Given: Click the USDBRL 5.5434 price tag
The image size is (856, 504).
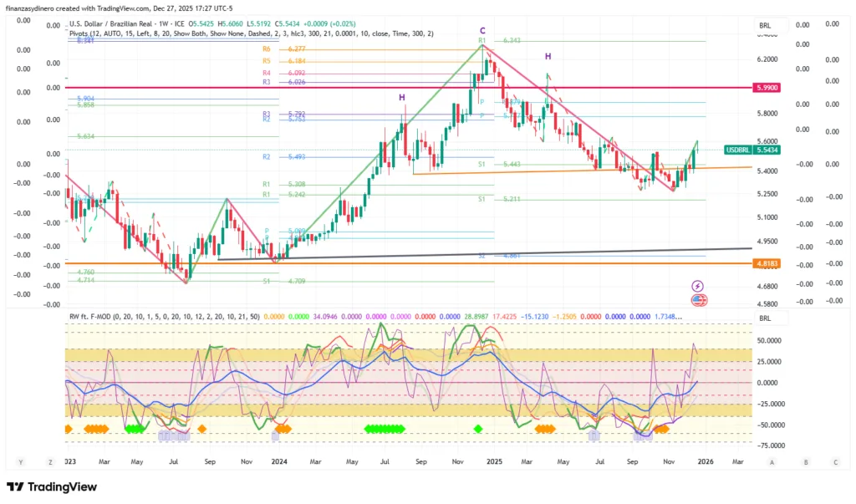Looking at the screenshot, I should coord(752,149).
